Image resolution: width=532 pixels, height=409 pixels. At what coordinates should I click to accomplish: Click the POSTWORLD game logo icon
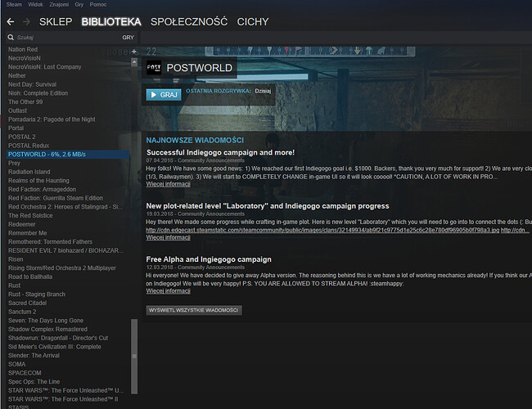(x=154, y=68)
